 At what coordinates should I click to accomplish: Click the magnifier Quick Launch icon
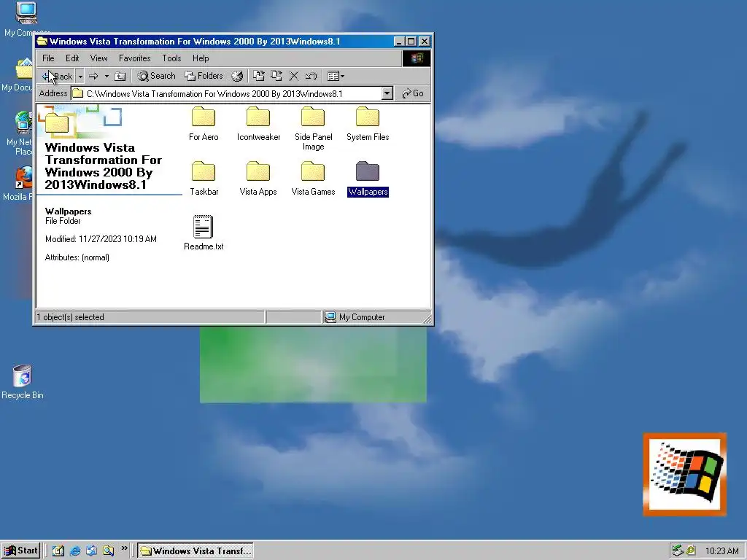point(108,551)
